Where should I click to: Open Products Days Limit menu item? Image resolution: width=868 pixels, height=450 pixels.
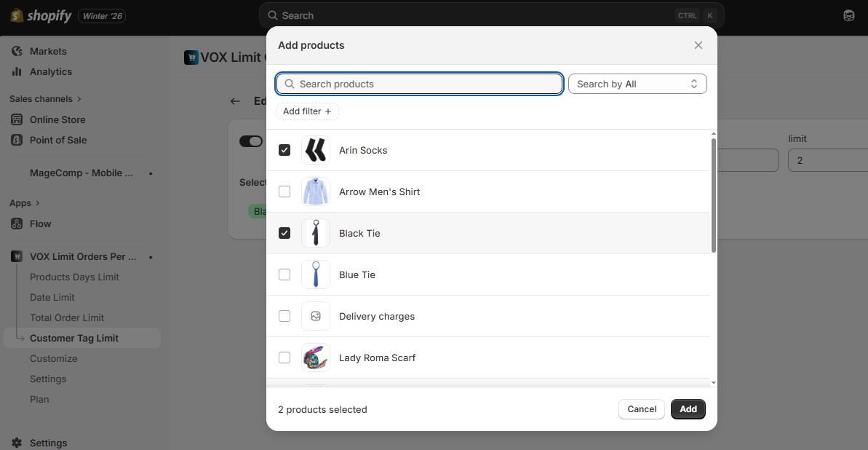click(x=74, y=277)
